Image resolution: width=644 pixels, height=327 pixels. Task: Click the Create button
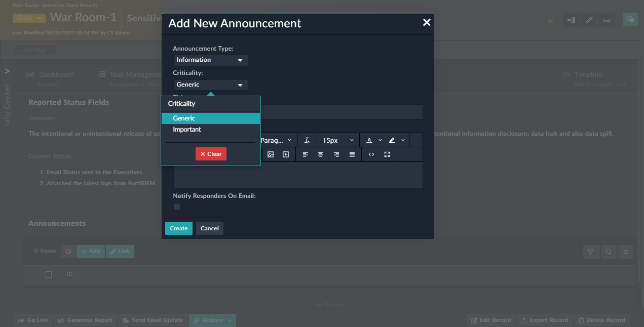[178, 228]
